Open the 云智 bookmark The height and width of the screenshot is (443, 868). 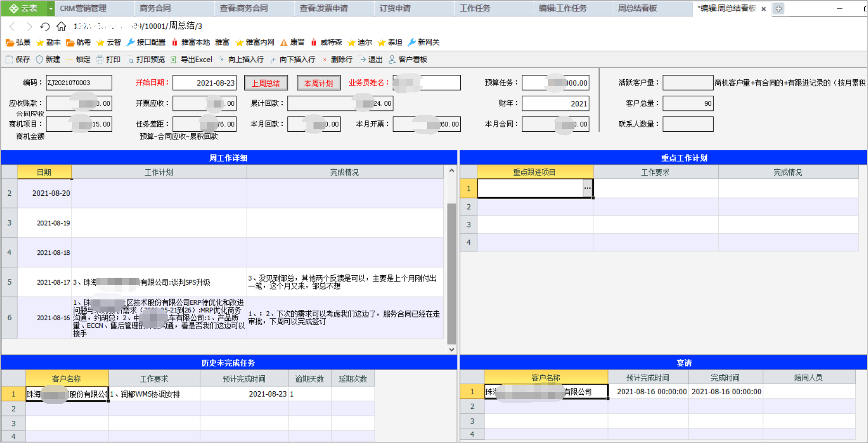coord(108,42)
